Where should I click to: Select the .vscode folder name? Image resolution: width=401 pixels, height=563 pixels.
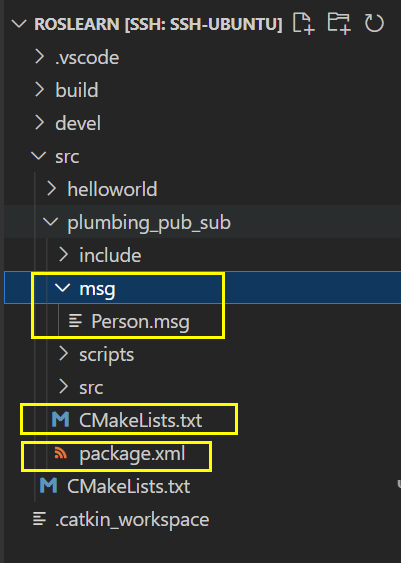[87, 57]
